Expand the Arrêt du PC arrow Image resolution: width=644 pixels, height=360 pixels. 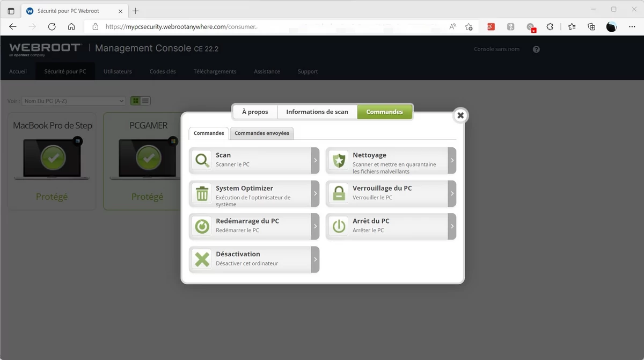(452, 226)
